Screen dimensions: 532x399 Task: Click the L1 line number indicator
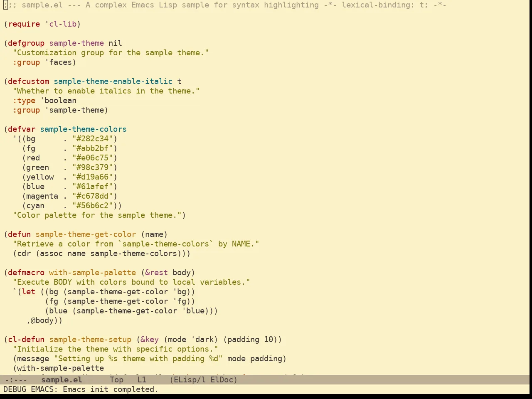click(x=142, y=379)
